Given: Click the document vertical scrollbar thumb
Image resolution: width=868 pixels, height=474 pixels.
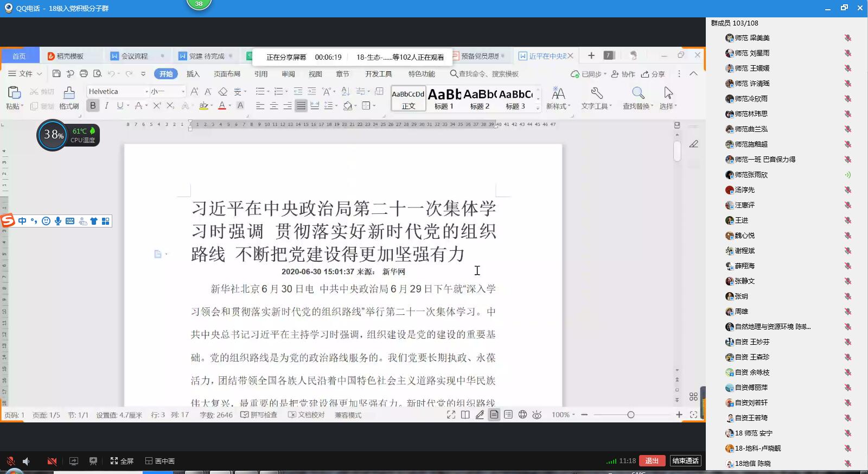Looking at the screenshot, I should coord(677,151).
